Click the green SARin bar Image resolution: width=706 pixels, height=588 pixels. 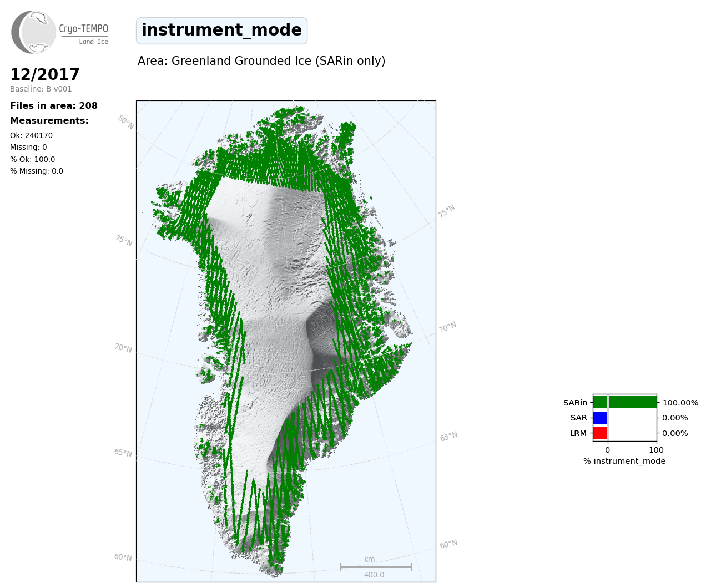coord(625,402)
